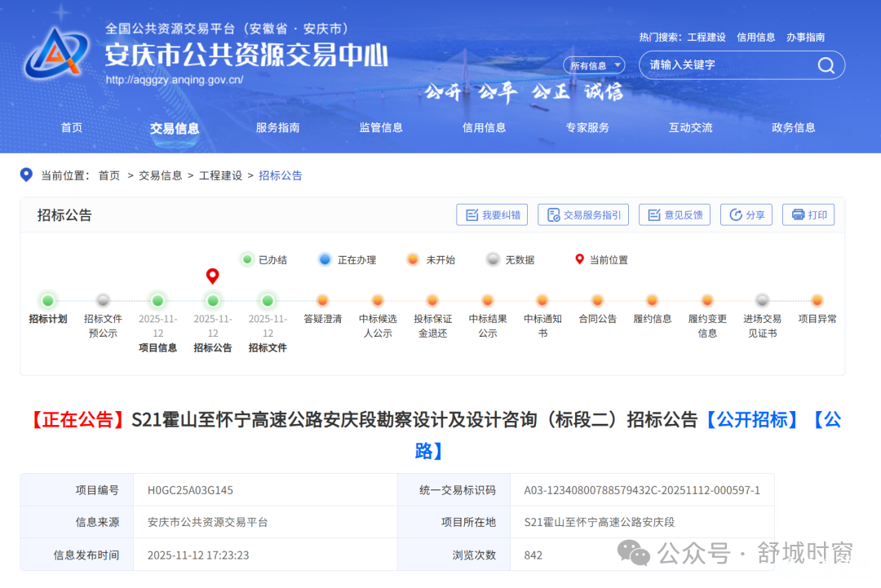Click the 我要纠错 correction icon
Viewport: 881px width, 588px height.
point(471,214)
